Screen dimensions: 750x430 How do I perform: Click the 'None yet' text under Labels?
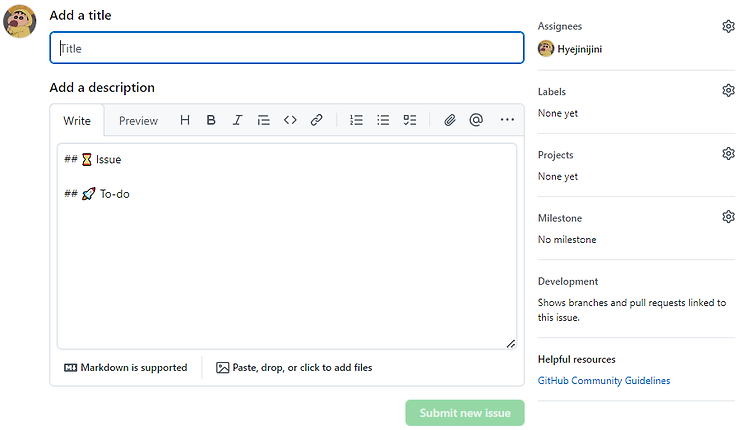point(558,113)
